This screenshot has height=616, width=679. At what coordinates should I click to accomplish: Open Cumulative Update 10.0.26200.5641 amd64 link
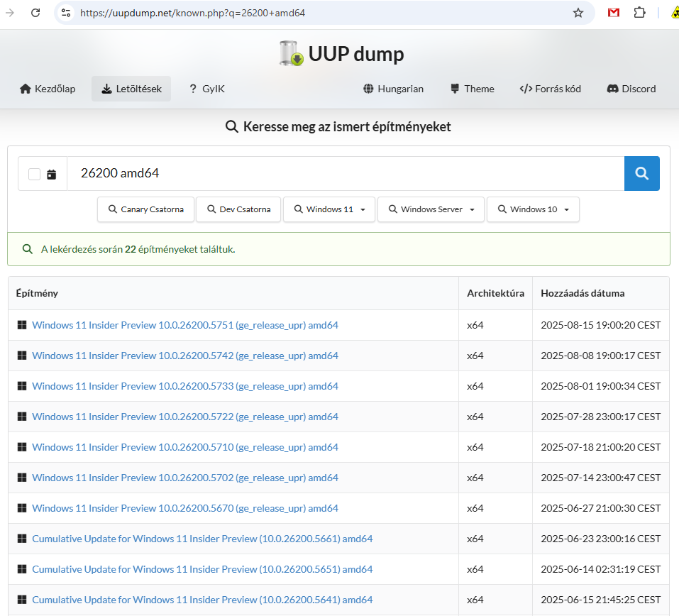point(202,600)
